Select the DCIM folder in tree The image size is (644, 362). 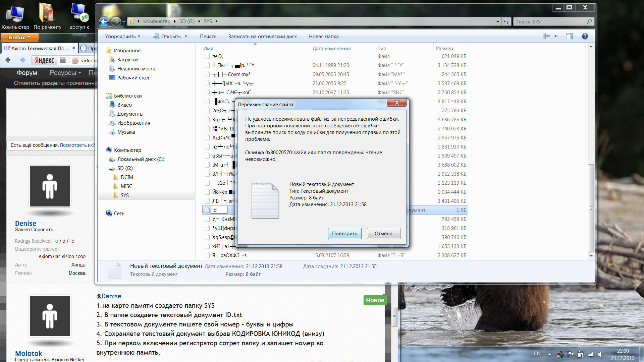point(127,177)
